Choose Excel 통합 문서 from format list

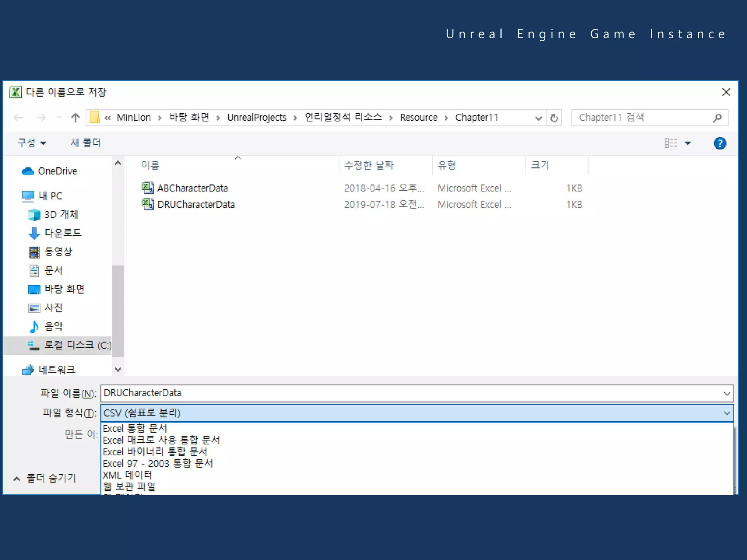[135, 428]
